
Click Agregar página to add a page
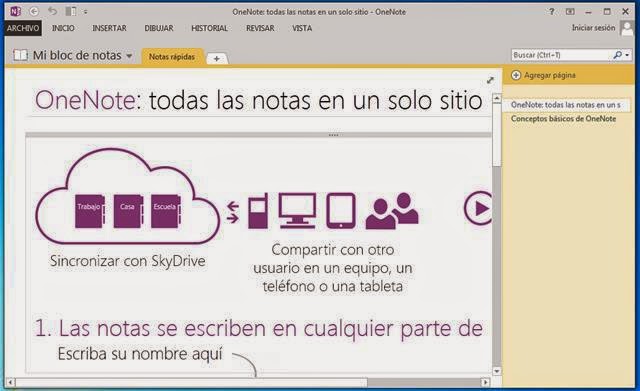pos(549,75)
